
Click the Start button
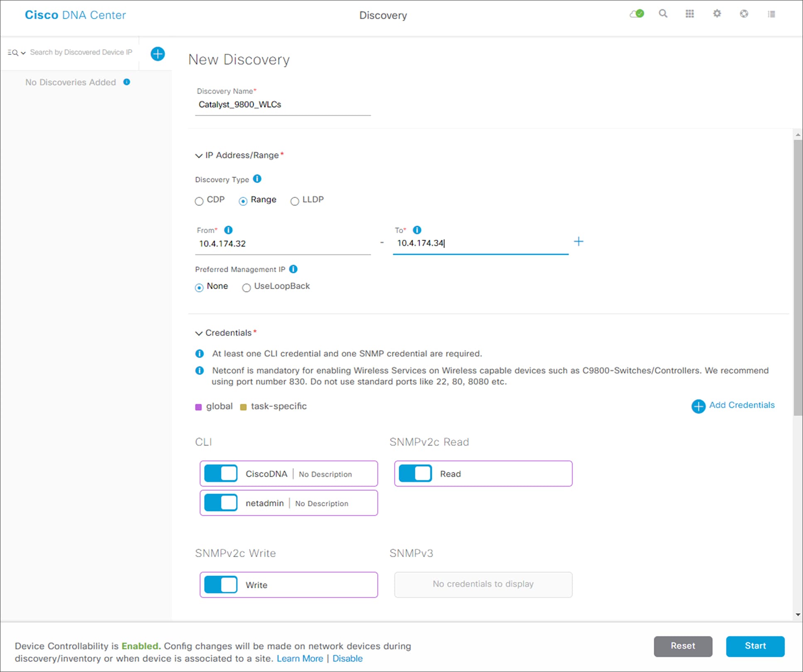pyautogui.click(x=755, y=646)
